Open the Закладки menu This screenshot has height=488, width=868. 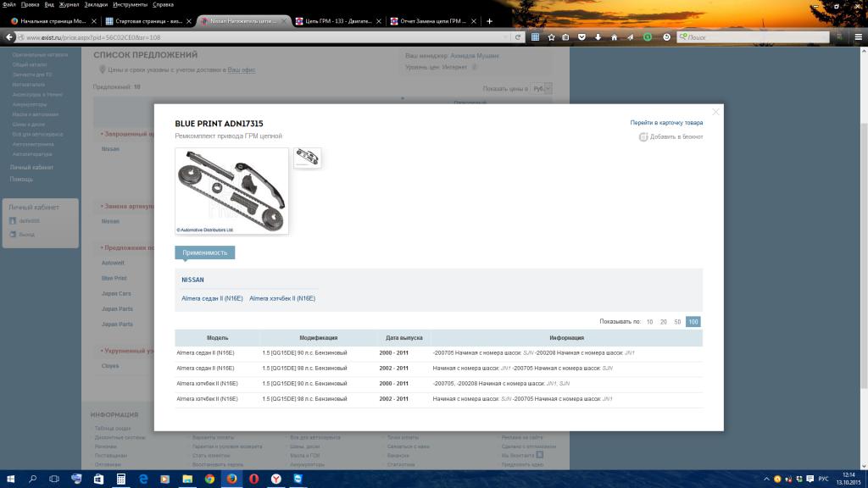[x=96, y=4]
